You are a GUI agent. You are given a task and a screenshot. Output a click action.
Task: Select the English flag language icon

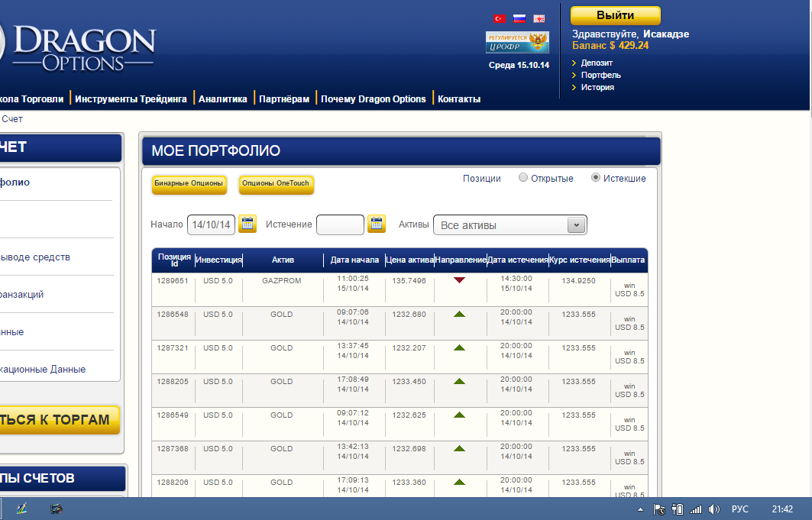click(539, 18)
